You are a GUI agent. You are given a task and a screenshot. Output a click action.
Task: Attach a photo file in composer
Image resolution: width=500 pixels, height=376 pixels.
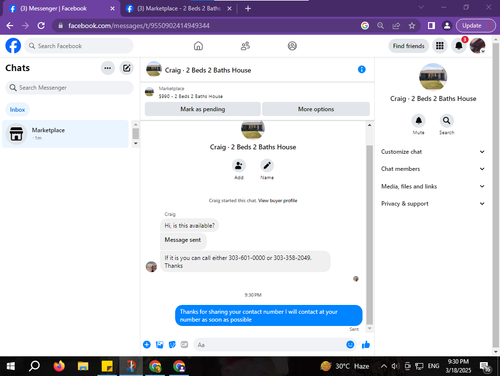click(x=160, y=345)
